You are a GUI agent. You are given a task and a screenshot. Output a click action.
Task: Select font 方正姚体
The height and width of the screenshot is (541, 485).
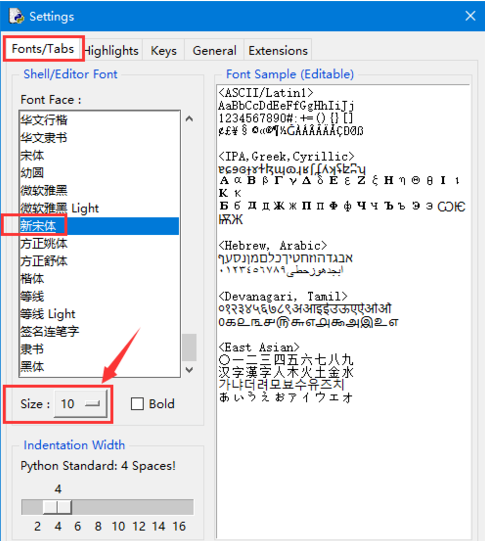tap(99, 244)
